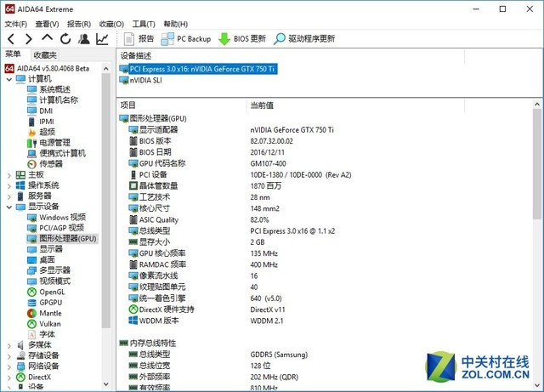The width and height of the screenshot is (544, 392).
Task: Click the up-level arrow icon
Action: pyautogui.click(x=48, y=38)
